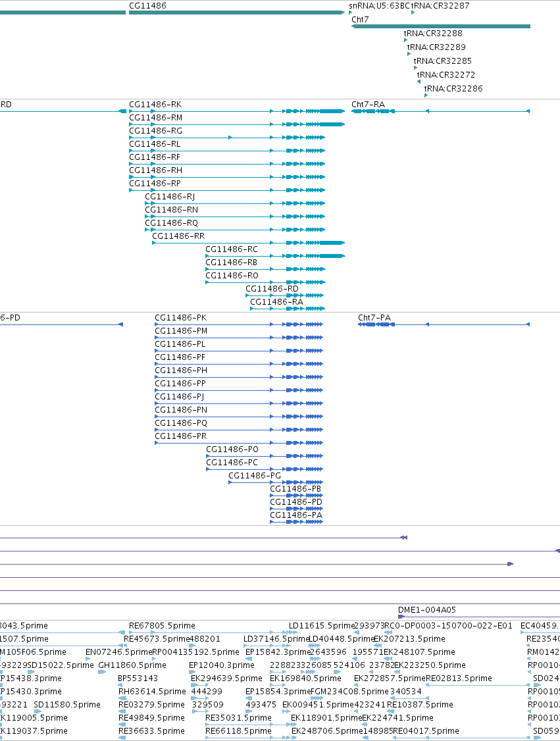The image size is (560, 741).
Task: Click the CG11486-PR protein
Action: coord(180,436)
